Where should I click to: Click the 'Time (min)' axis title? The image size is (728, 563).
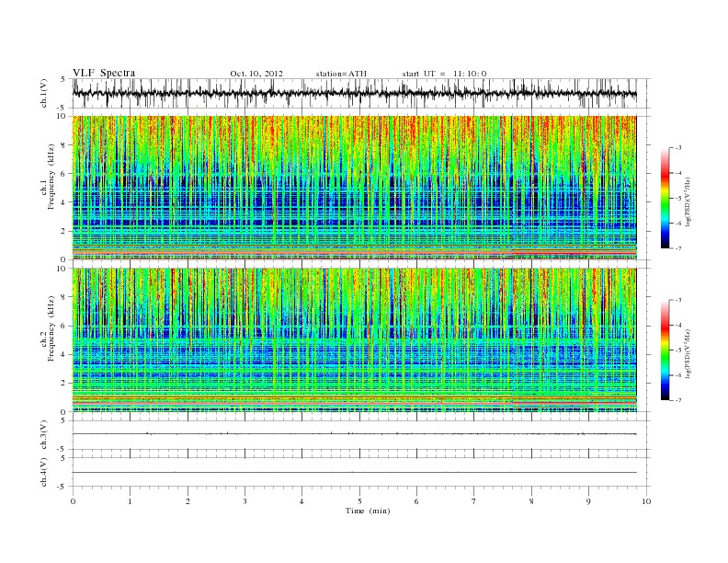point(368,511)
